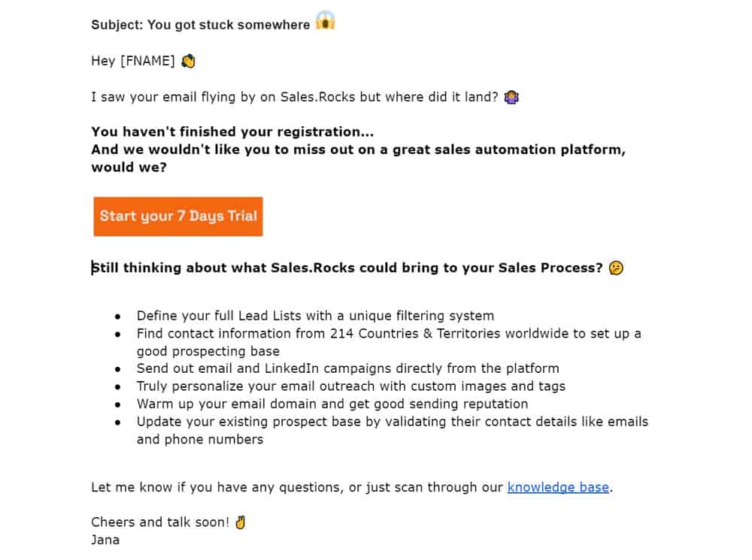
Task: Click the shrugging person emoji
Action: point(512,97)
